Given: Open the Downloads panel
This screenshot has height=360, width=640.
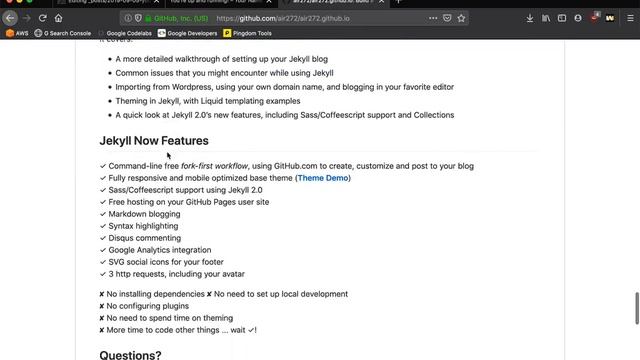Looking at the screenshot, I should [x=530, y=18].
